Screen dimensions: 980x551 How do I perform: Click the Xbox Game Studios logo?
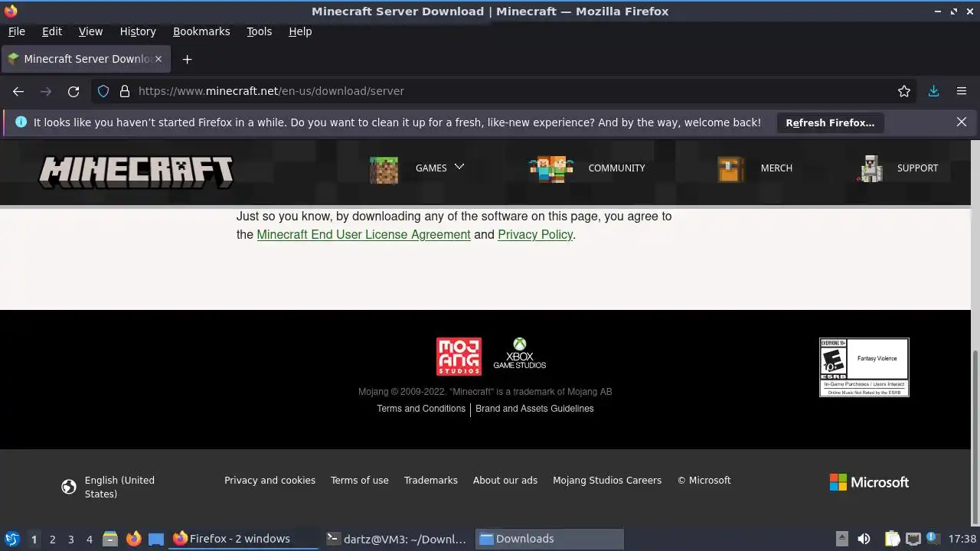(x=520, y=354)
